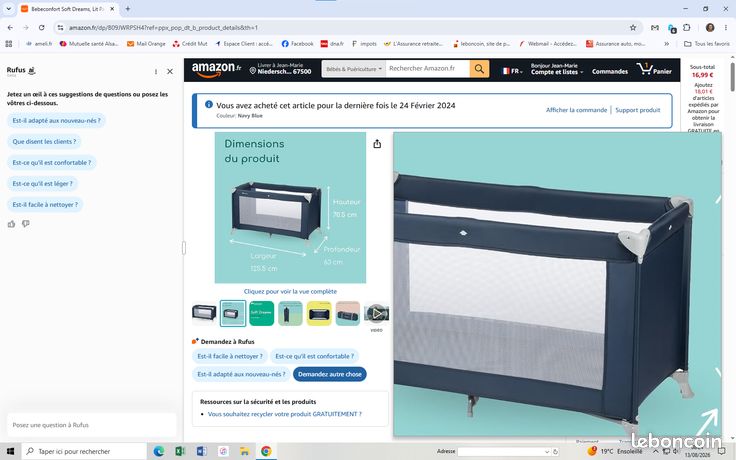
Task: Expand the Bébés & Puériculture category dropdown
Action: [x=353, y=69]
